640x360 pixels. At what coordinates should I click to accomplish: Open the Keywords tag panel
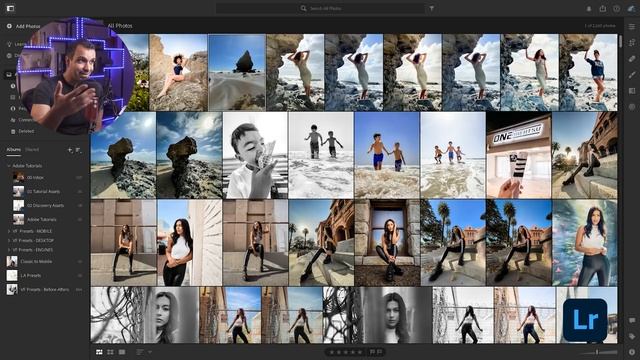pos(632,336)
